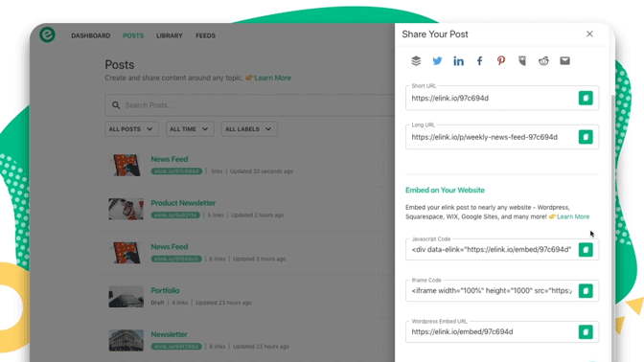
Task: Click thumbnail of News Feed updated 3 hours ago
Action: tap(126, 253)
